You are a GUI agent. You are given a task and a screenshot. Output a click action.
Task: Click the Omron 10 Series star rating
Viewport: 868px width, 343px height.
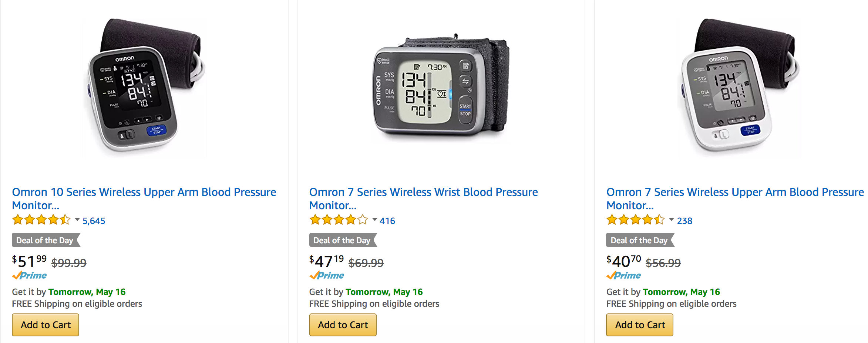[41, 220]
